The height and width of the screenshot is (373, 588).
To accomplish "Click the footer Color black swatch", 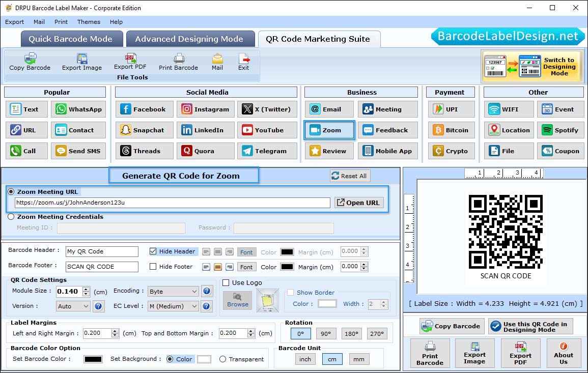I will (x=287, y=267).
